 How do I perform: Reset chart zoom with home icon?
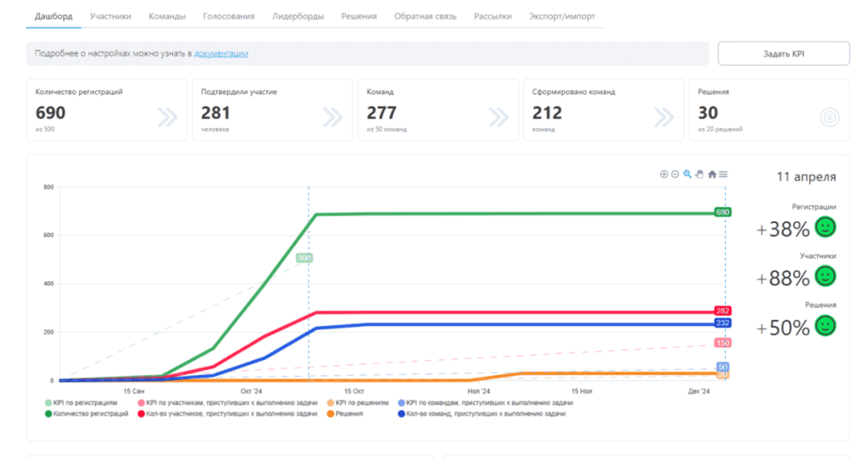pyautogui.click(x=712, y=174)
